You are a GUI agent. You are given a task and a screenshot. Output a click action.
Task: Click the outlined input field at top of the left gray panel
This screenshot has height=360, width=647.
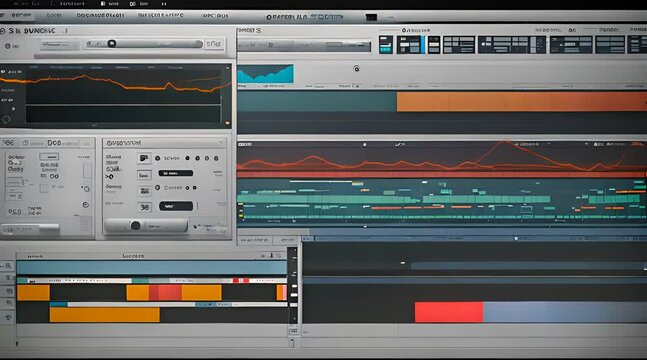49,157
